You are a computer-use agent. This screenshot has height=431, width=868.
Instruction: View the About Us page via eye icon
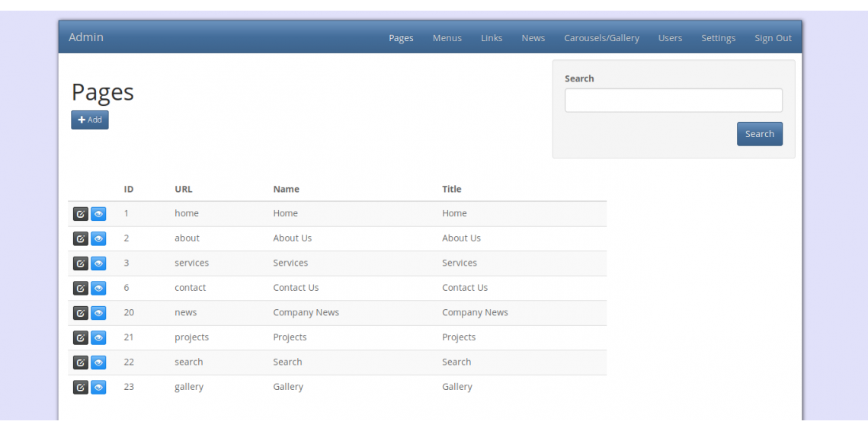98,238
